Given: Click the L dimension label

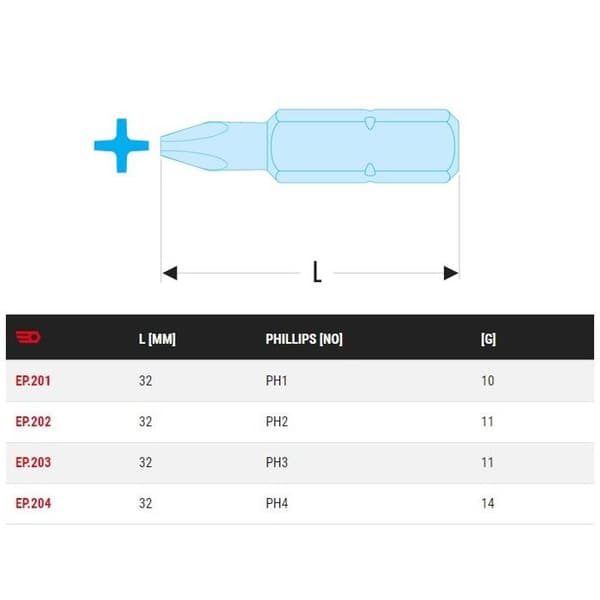Looking at the screenshot, I should coord(317,272).
